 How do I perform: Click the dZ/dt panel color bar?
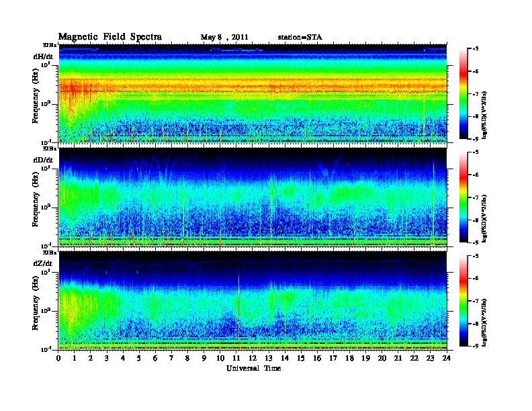coord(463,301)
